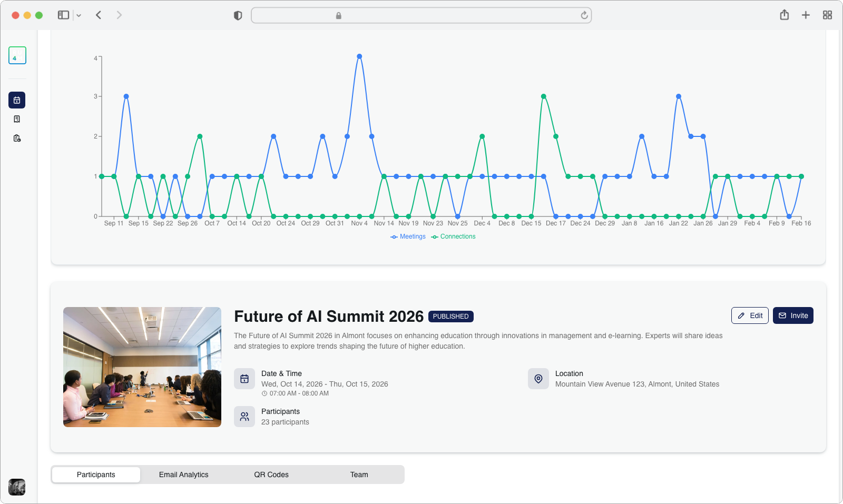Click the Edit event button
843x504 pixels.
click(x=749, y=315)
